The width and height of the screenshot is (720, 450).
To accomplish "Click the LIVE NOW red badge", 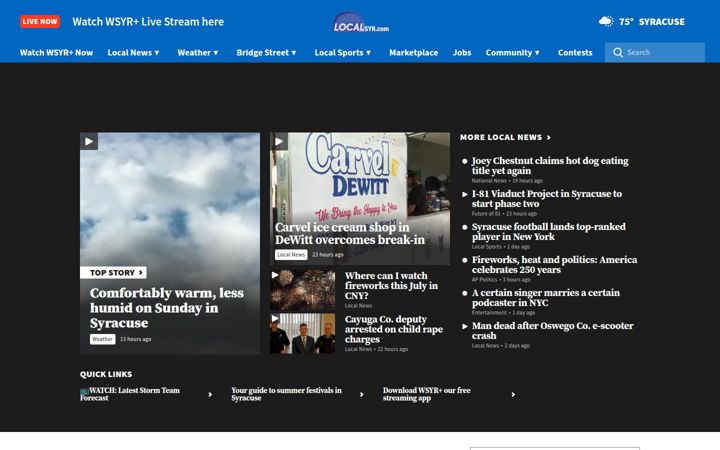I will [40, 22].
